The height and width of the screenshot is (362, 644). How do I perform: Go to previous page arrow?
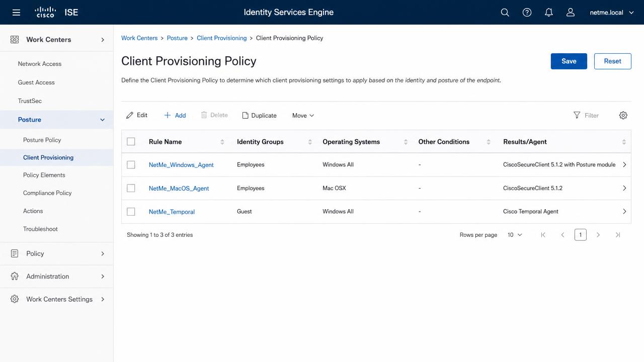point(562,235)
